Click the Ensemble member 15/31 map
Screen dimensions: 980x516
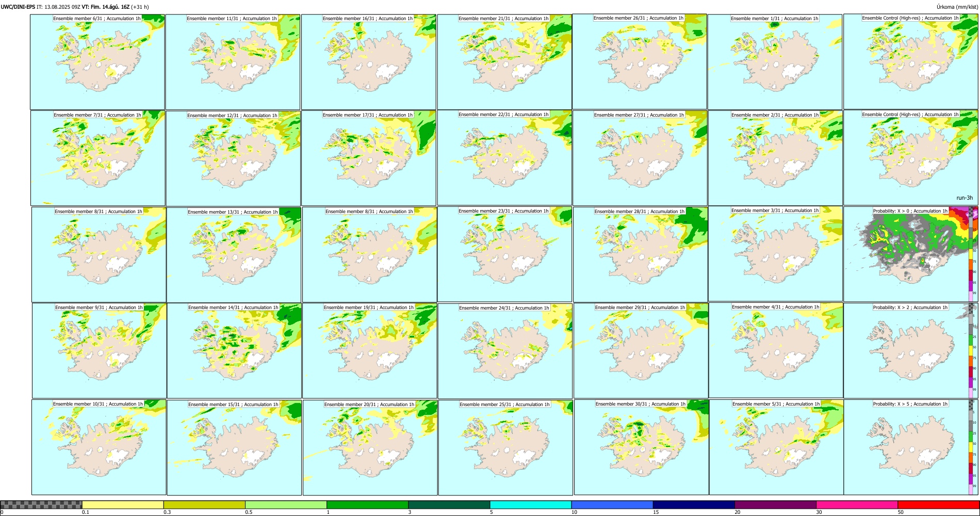234,448
